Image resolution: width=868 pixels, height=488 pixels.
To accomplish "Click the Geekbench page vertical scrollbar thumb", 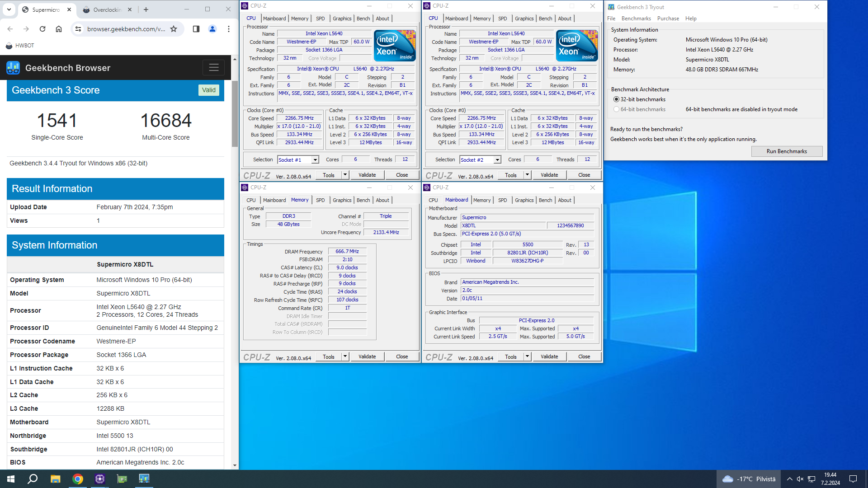I will pos(235,114).
